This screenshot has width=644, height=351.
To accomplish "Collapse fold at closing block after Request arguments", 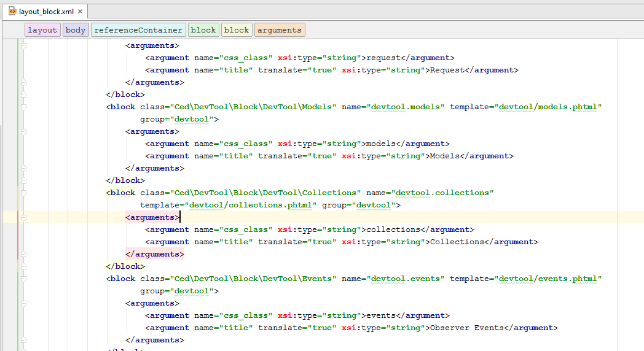I will click(23, 94).
